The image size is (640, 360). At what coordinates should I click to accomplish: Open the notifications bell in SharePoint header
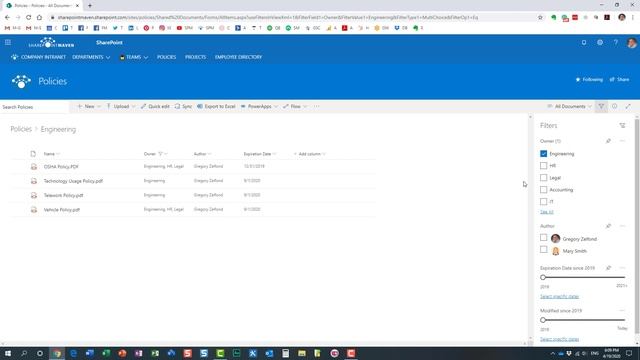click(x=584, y=42)
